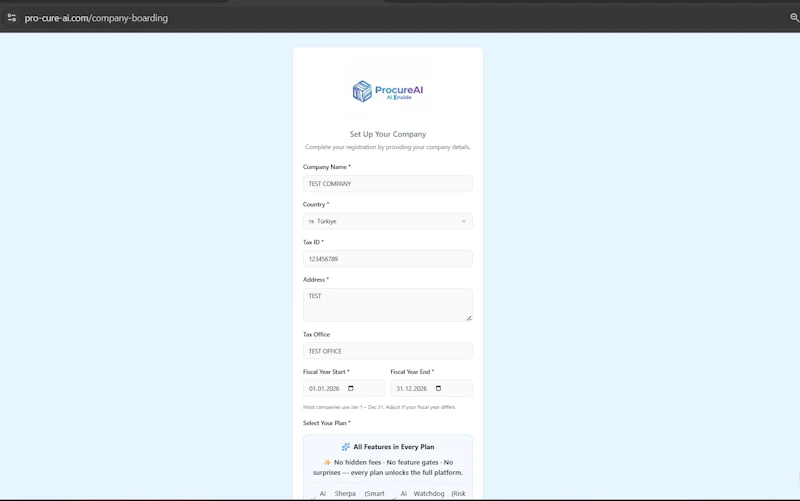Click the AI Sherpa feature text

(x=352, y=494)
